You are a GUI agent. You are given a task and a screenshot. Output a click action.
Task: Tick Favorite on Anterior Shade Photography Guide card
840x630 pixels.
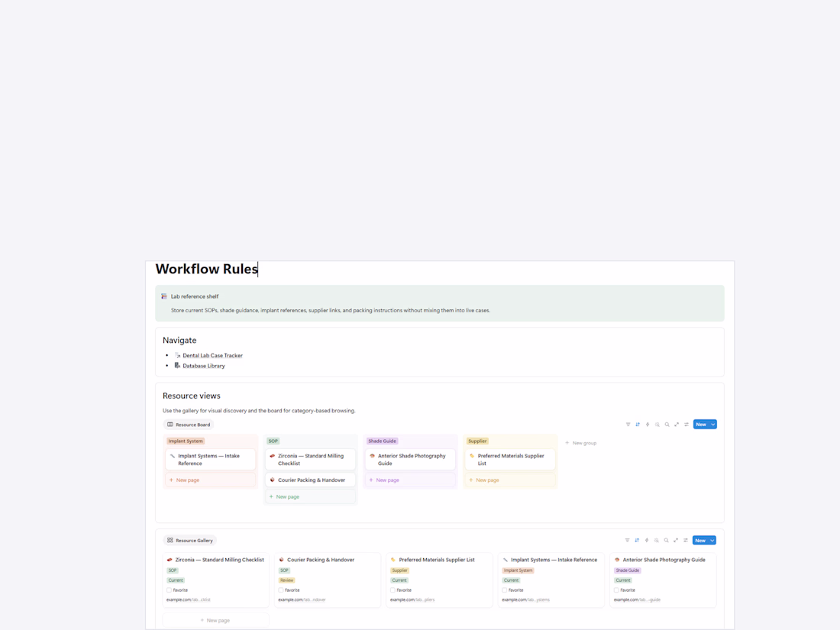tap(616, 590)
